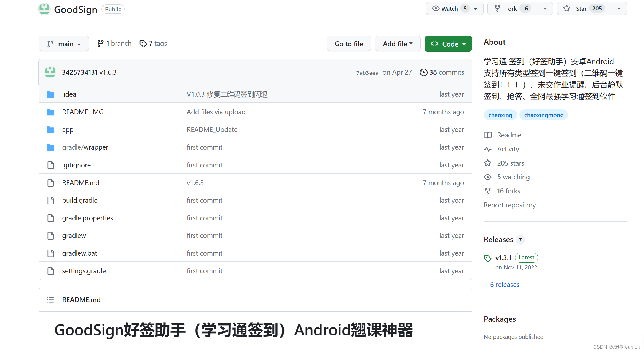The height and width of the screenshot is (352, 644).
Task: Click the gradle/wrapper folder icon
Action: [x=50, y=147]
